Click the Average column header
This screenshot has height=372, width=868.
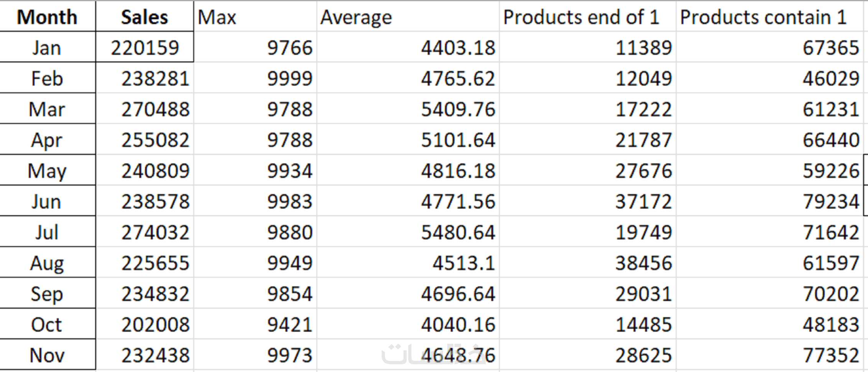408,17
